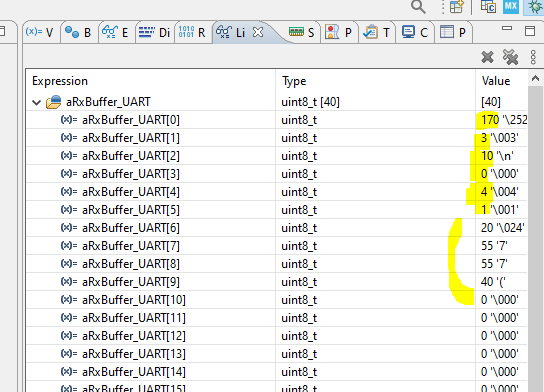Open the Variables view tab
Viewport: 544px width, 392px height.
click(x=40, y=32)
